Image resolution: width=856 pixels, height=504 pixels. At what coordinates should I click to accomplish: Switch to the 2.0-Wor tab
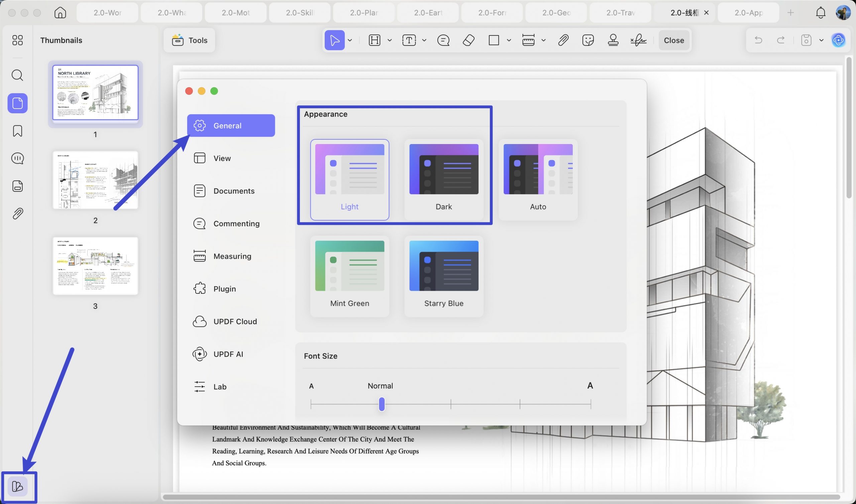pyautogui.click(x=107, y=13)
